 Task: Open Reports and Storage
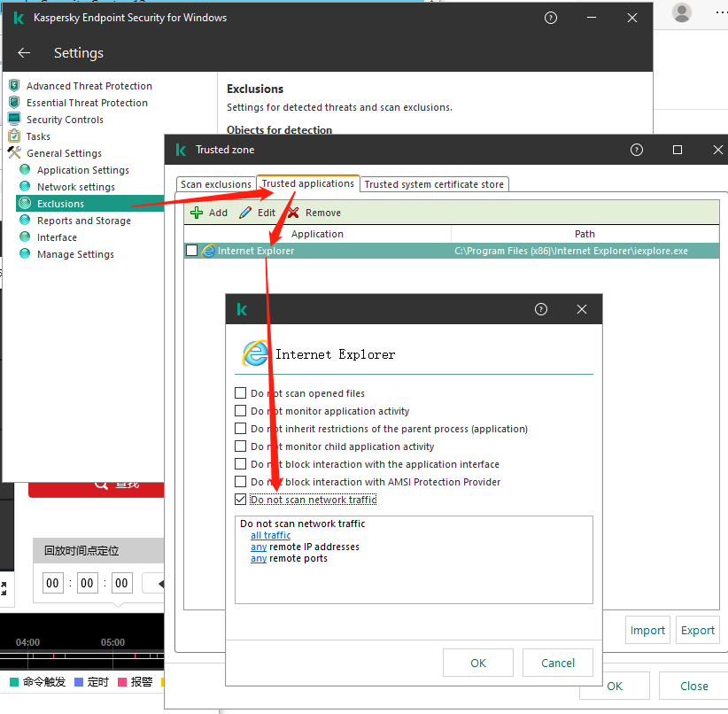click(x=84, y=221)
